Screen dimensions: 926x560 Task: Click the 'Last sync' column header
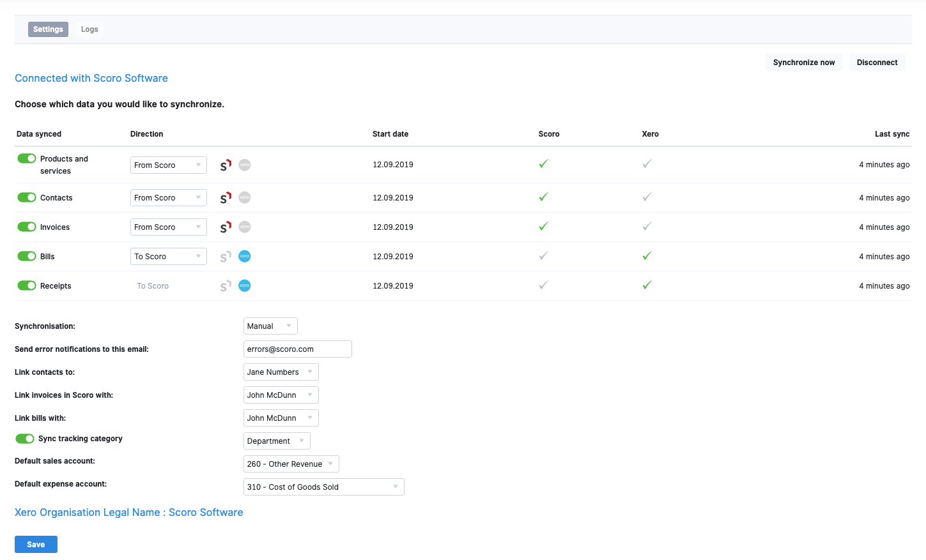[x=892, y=134]
